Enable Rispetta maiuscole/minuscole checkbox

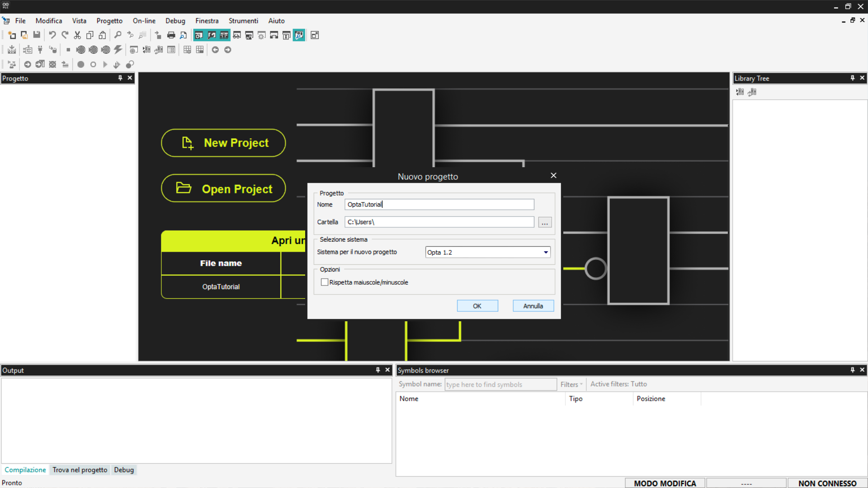pos(325,282)
